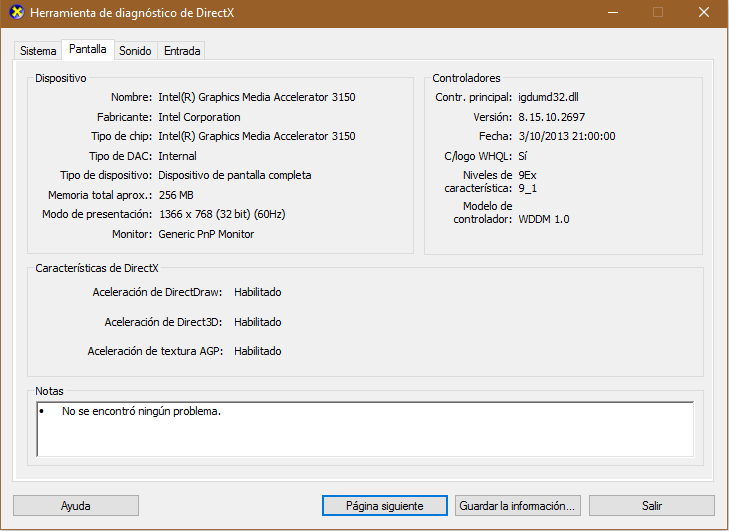Click the WHQL logo value Sí

pos(523,156)
